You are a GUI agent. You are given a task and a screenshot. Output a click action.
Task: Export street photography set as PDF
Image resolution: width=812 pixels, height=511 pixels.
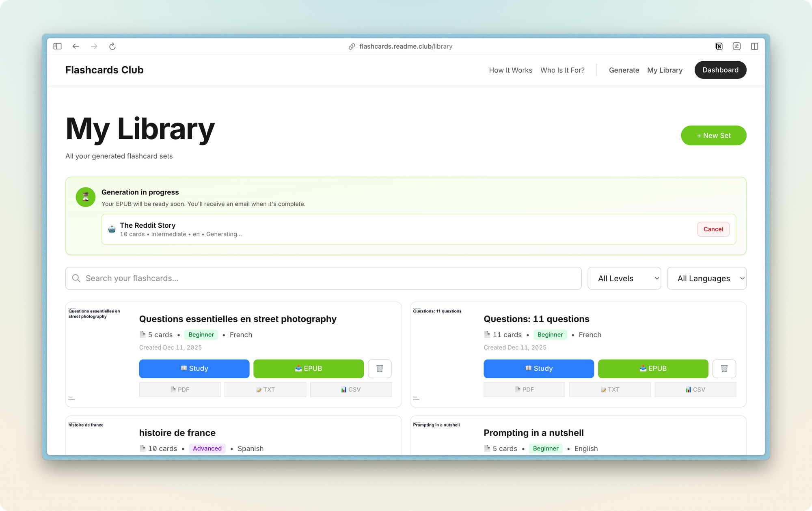(179, 390)
